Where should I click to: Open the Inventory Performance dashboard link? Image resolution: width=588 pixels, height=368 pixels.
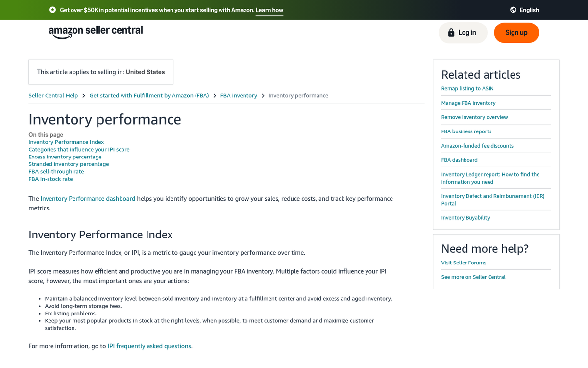(x=88, y=198)
